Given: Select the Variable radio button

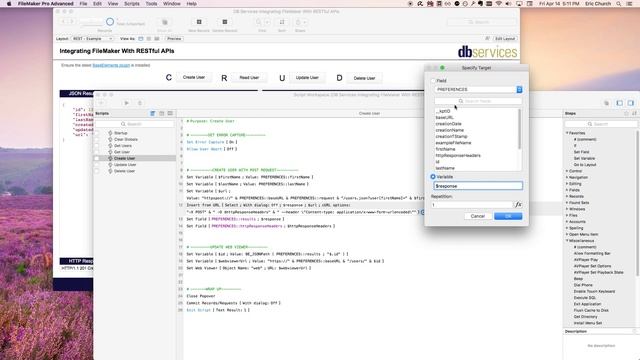Looking at the screenshot, I should click(433, 177).
